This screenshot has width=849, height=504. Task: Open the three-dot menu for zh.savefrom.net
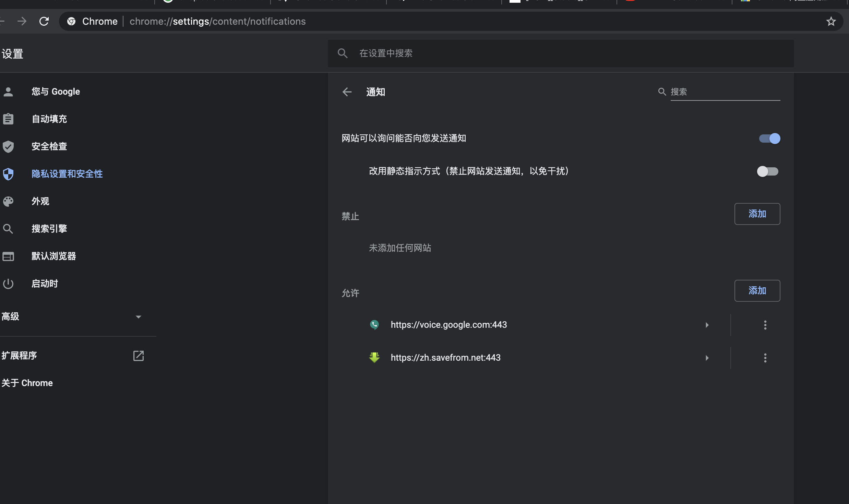pos(765,358)
